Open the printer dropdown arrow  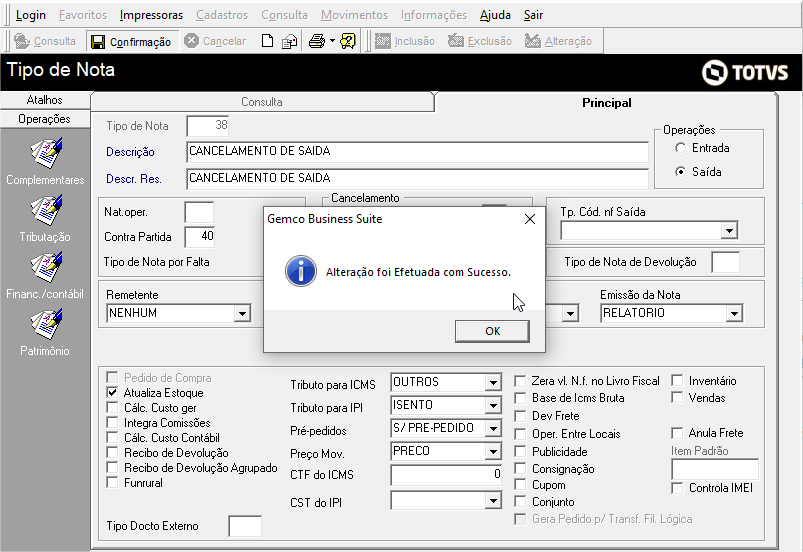click(332, 41)
